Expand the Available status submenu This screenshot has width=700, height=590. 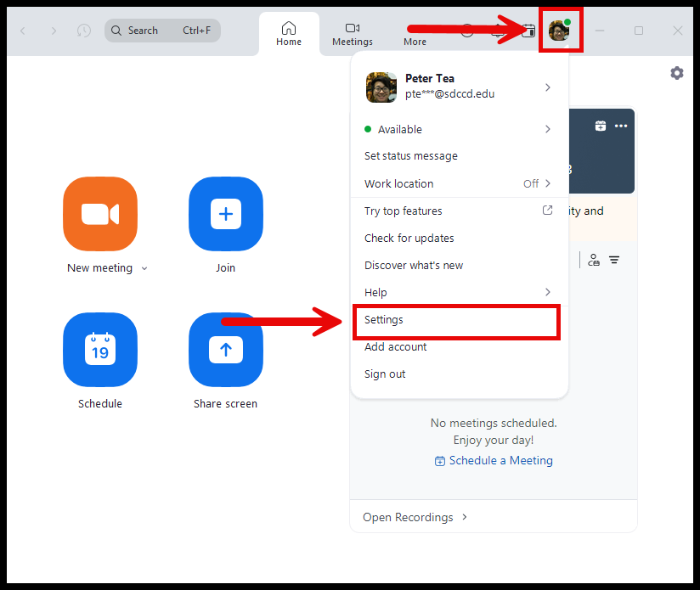[x=547, y=129]
